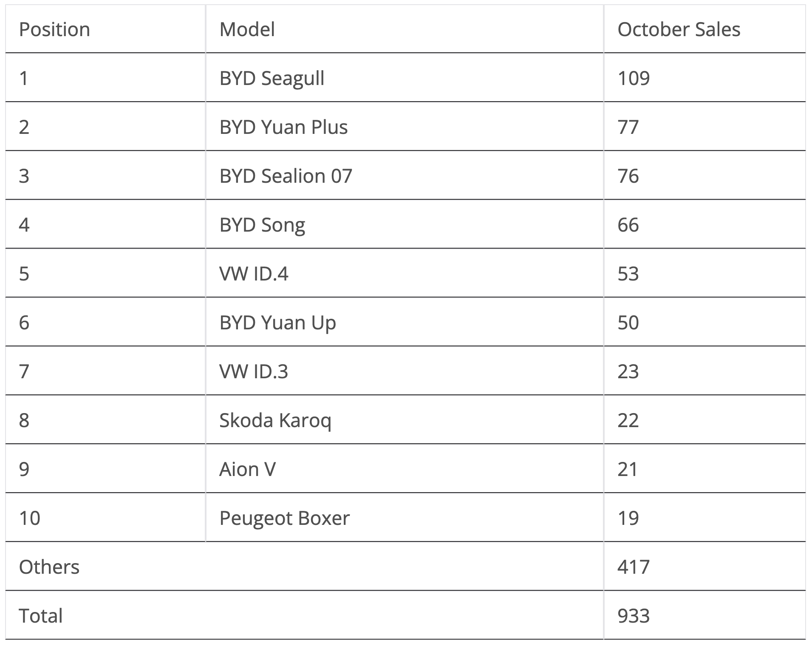Select the sales value 53
Screen dimensions: 812x646
tap(628, 274)
